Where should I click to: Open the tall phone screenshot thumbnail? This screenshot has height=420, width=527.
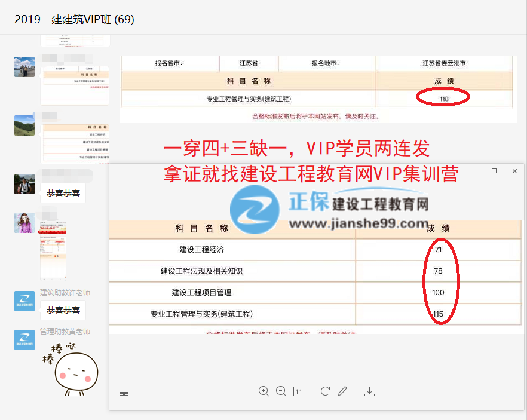tap(53, 250)
